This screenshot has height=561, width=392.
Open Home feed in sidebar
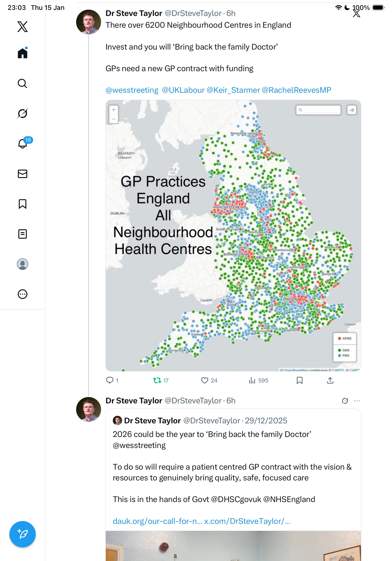point(23,53)
